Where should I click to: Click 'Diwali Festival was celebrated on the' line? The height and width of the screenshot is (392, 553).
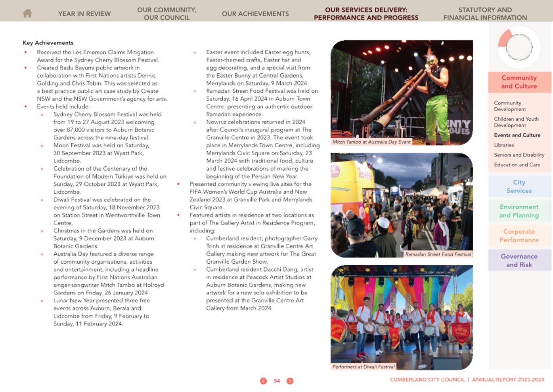pyautogui.click(x=102, y=200)
